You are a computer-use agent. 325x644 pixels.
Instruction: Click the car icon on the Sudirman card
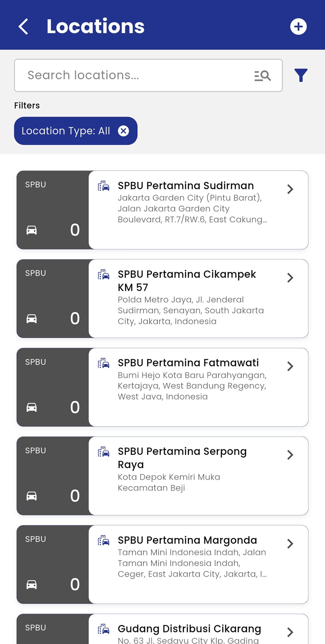point(32,230)
